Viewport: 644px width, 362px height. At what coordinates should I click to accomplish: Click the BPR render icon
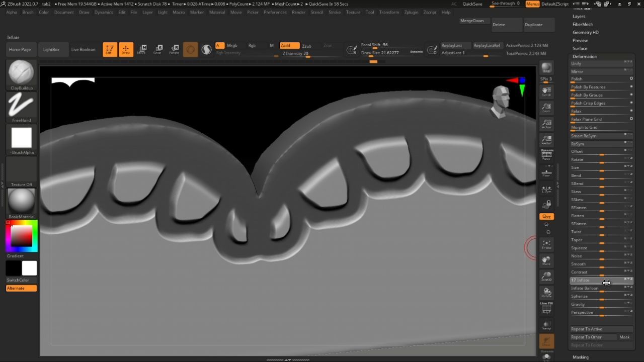pos(546,68)
